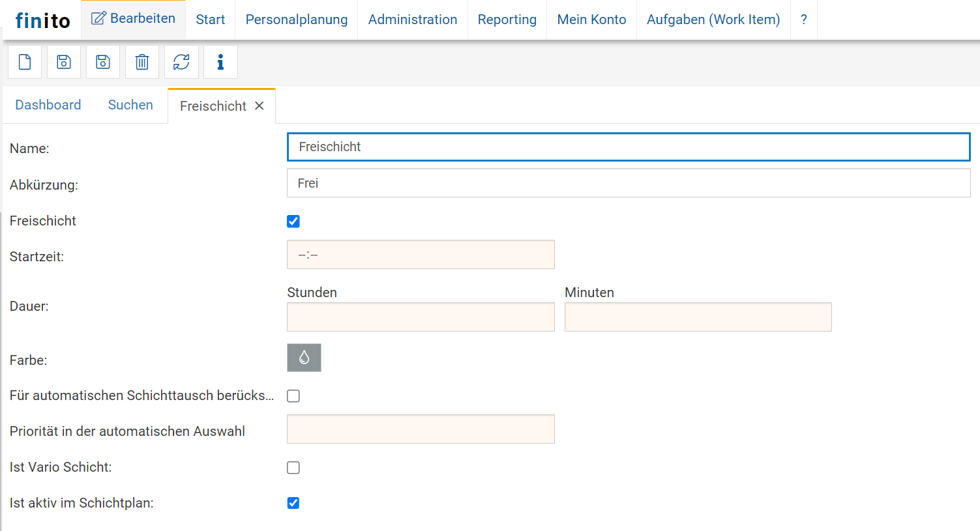Switch to the Dashboard tab
Viewport: 980px width, 531px height.
[x=48, y=105]
